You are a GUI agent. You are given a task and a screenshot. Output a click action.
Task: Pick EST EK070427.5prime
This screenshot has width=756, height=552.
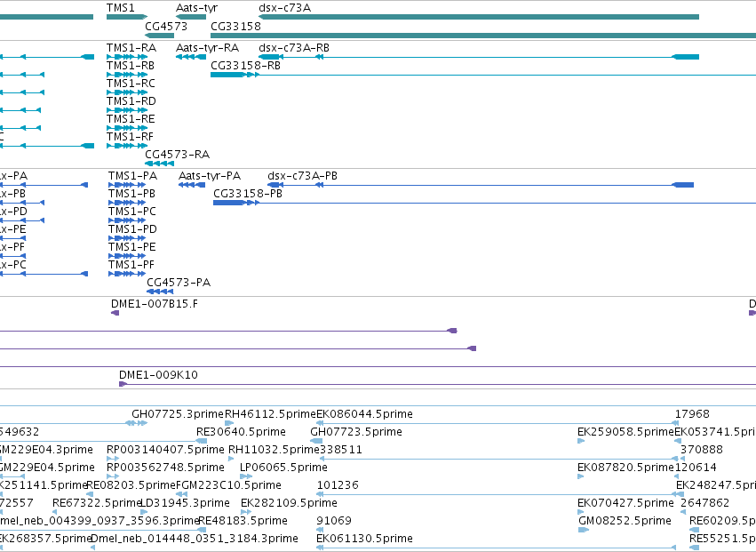pyautogui.click(x=625, y=503)
